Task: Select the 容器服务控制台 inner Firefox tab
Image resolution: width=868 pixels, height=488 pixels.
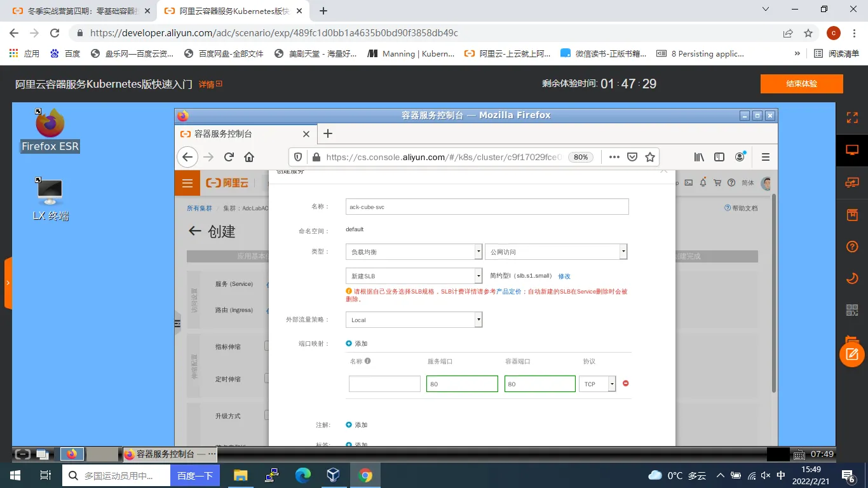Action: pyautogui.click(x=245, y=134)
